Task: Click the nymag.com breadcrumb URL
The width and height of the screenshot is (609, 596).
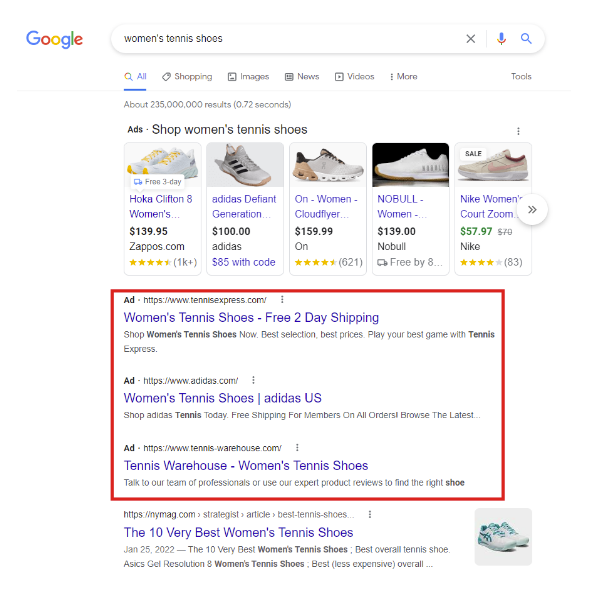Action: tap(239, 514)
